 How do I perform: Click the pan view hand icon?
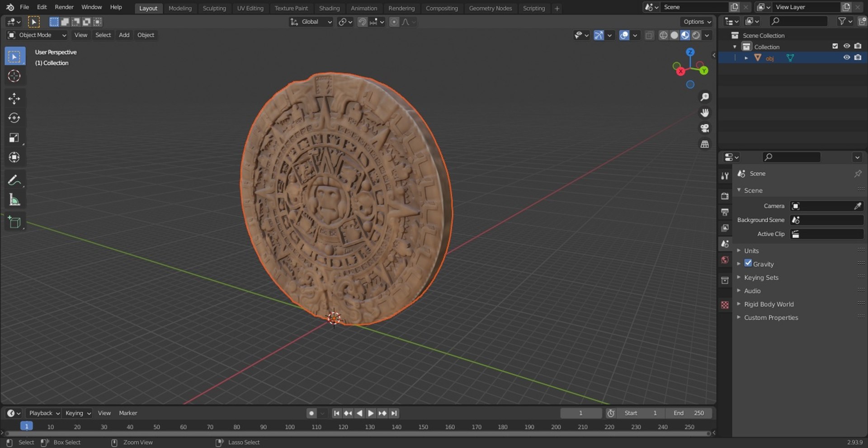point(704,113)
